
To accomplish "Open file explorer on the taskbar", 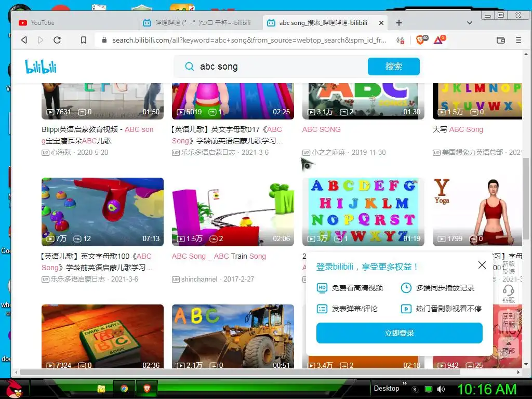I will 101,389.
